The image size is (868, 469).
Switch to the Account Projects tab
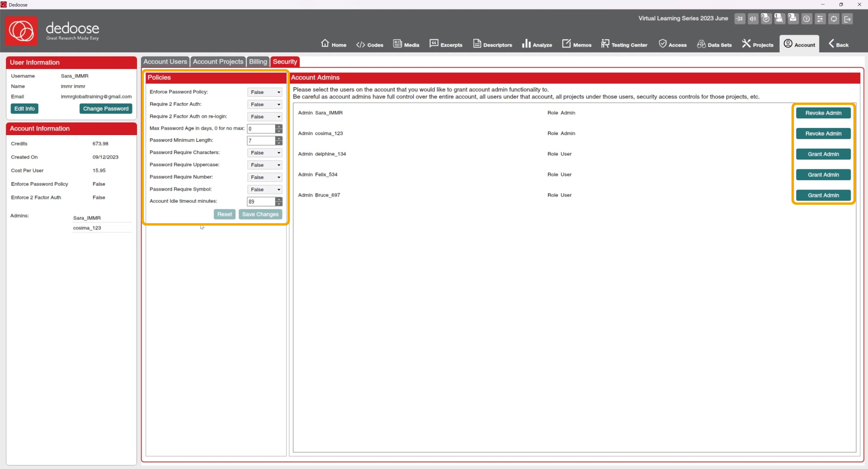tap(218, 62)
